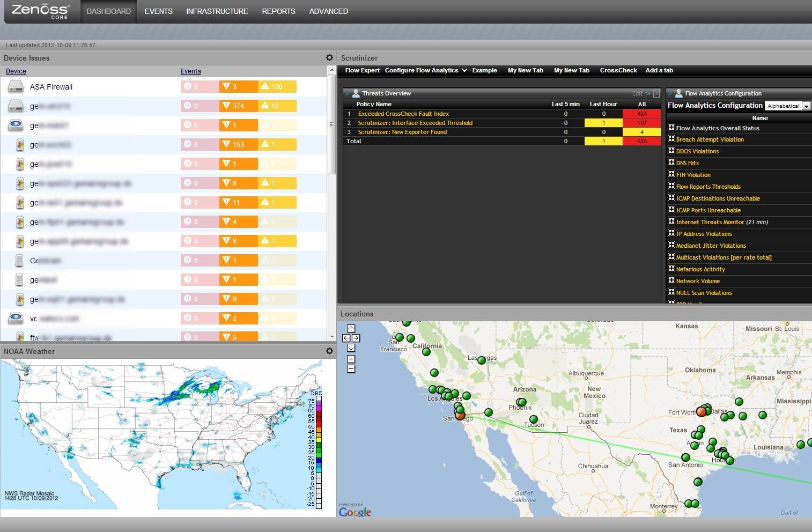Switch to the Flow Expert tab
The image size is (812, 532).
(x=363, y=70)
